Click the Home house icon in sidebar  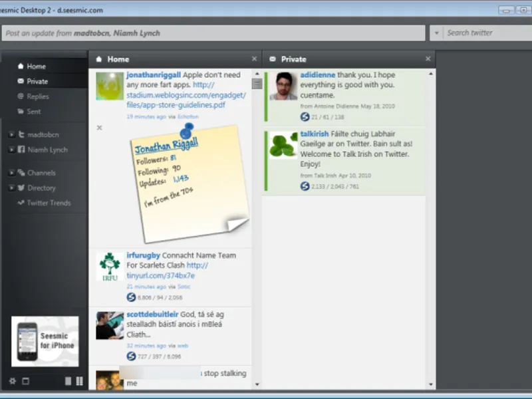[x=21, y=66]
